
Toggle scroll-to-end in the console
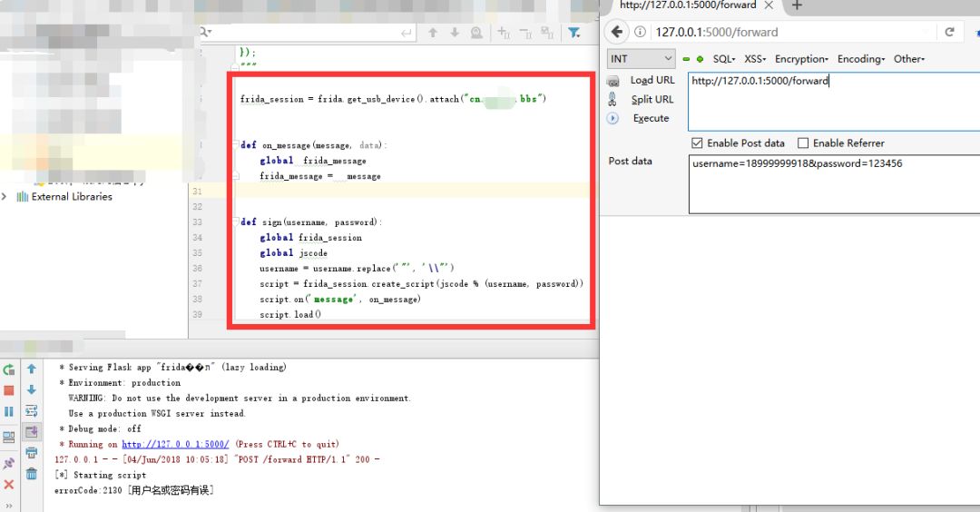[x=31, y=431]
